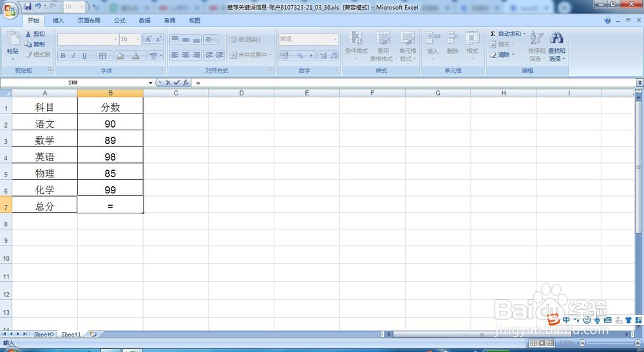Image resolution: width=644 pixels, height=352 pixels.
Task: Activate the Format Painter 格式刷
Action: 37,54
